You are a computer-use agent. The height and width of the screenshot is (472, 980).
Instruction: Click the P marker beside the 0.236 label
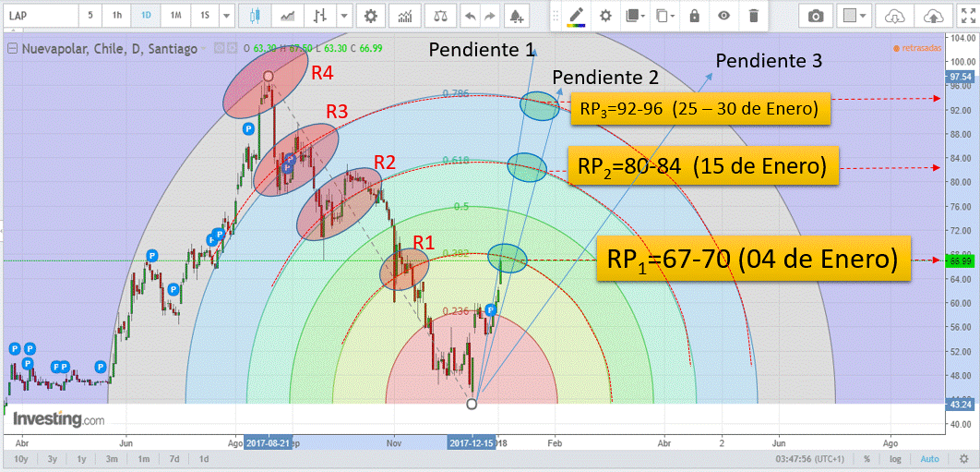click(x=491, y=309)
